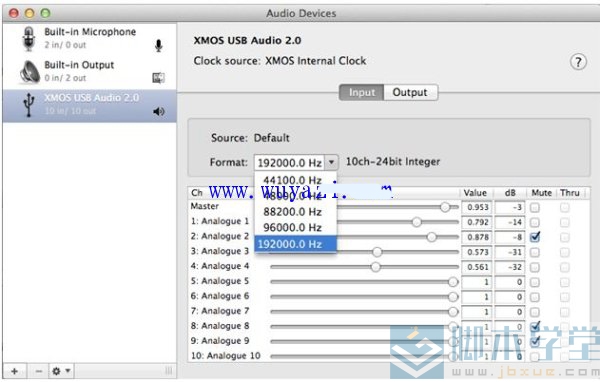The width and height of the screenshot is (600, 382).
Task: Choose 96000.0 Hz from the list
Action: (295, 228)
